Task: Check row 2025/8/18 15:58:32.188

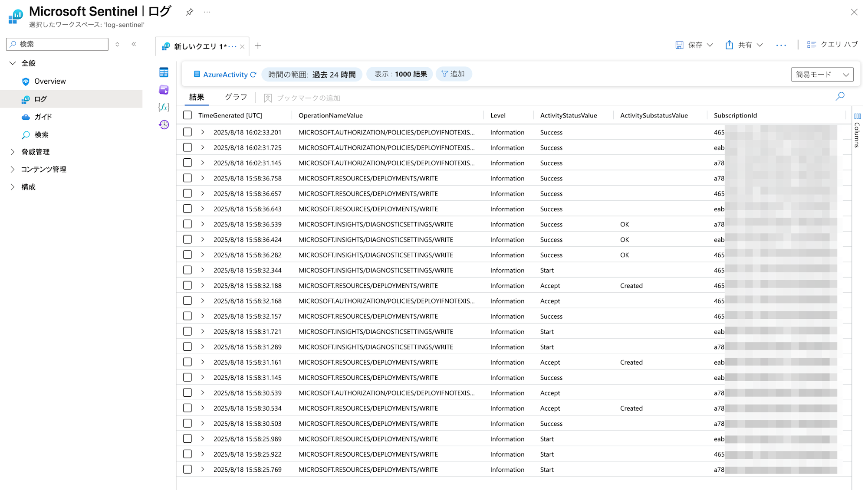Action: pos(187,285)
